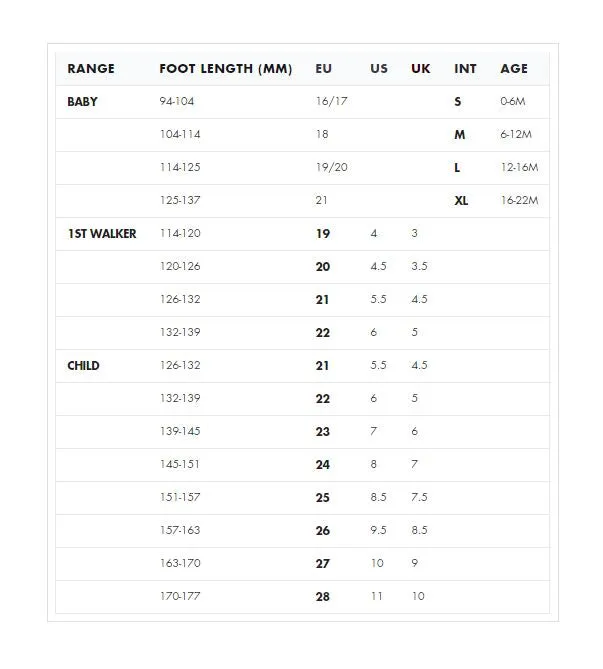603x669 pixels.
Task: Select the BABY range label
Action: click(x=82, y=102)
